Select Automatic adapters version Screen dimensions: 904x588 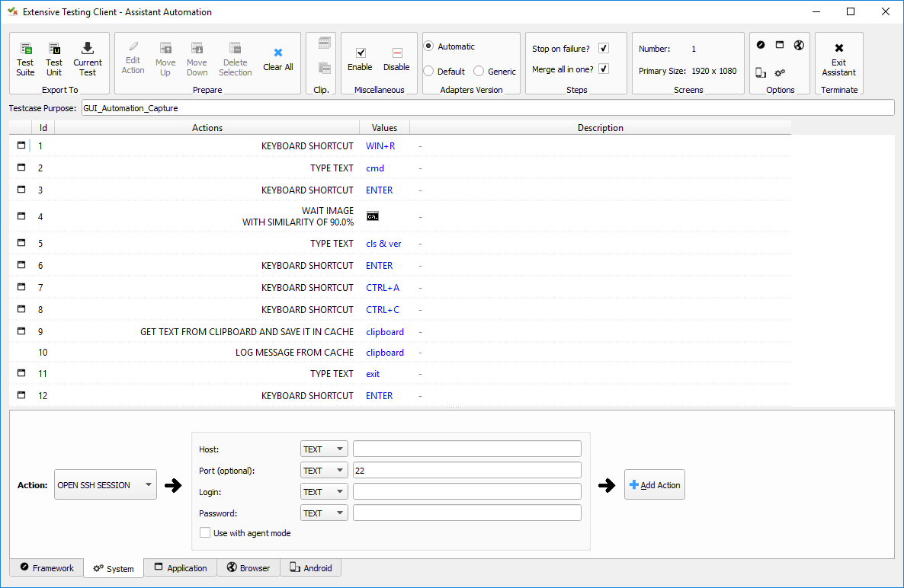pyautogui.click(x=429, y=46)
